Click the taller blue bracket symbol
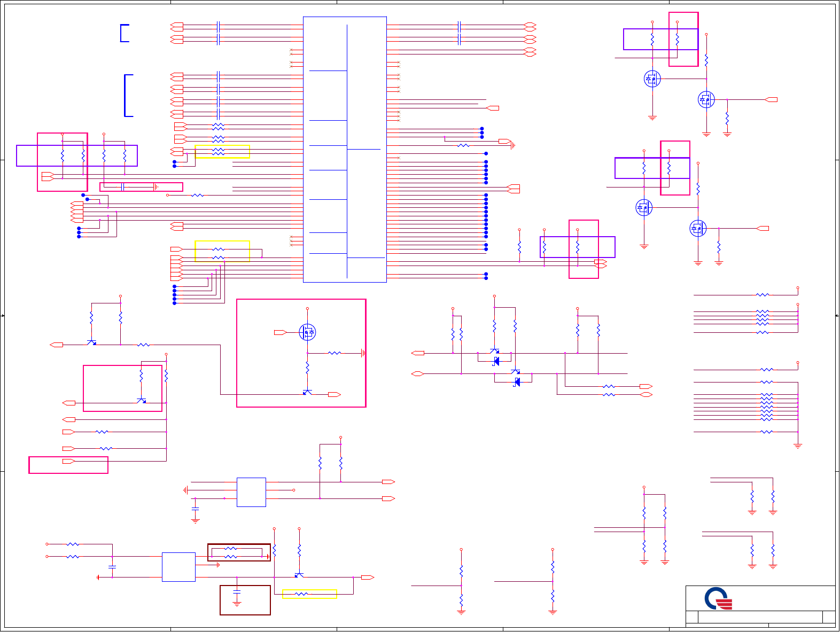The width and height of the screenshot is (840, 632). (128, 96)
